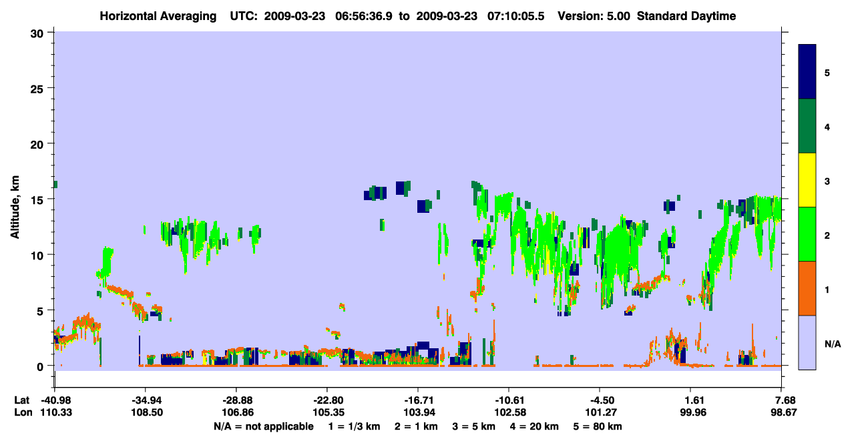The width and height of the screenshot is (868, 445).
Task: Click longitude value 110.33
Action: coord(55,412)
